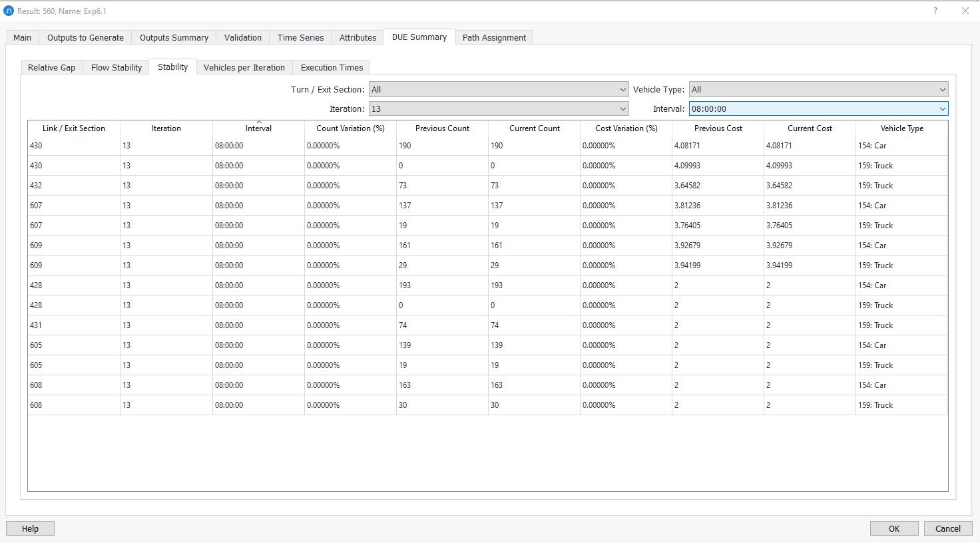Screen dimensions: 980x543
Task: Open the help question mark icon
Action: (935, 11)
